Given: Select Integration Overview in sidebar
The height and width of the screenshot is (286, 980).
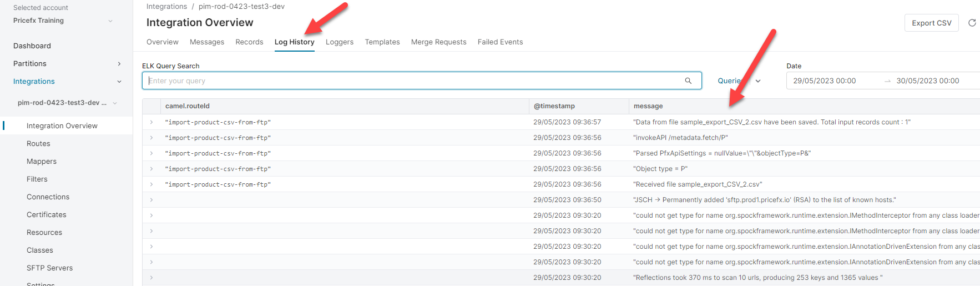Looking at the screenshot, I should tap(62, 126).
